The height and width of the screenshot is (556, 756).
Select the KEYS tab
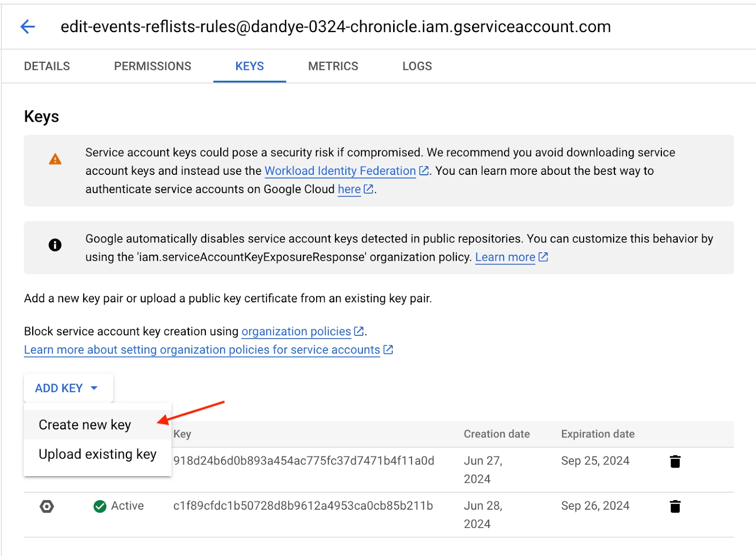(249, 66)
